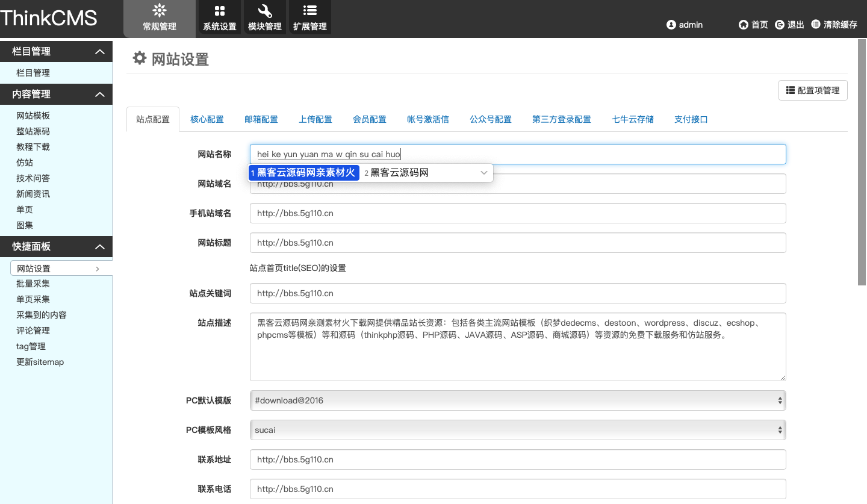Click the admin user icon
867x504 pixels.
[671, 25]
